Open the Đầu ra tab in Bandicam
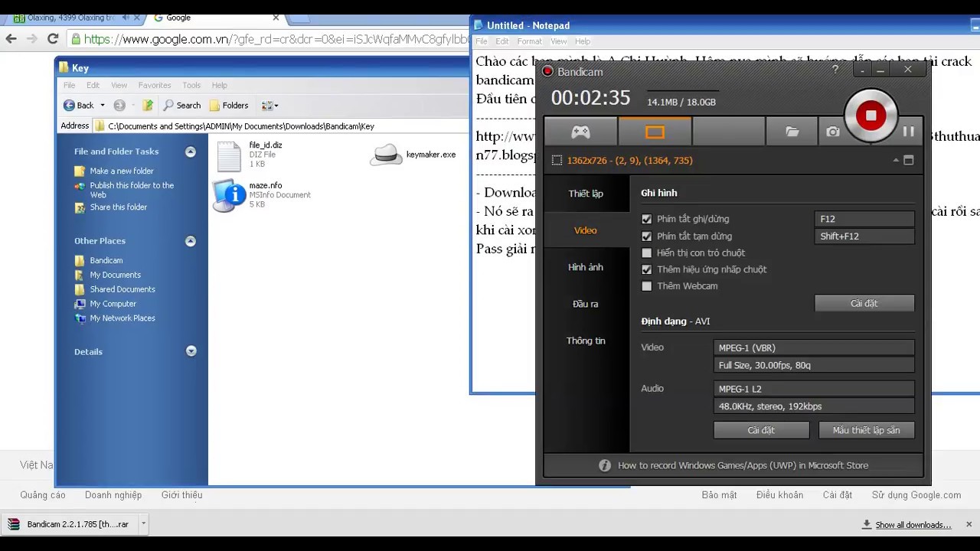 (x=586, y=304)
